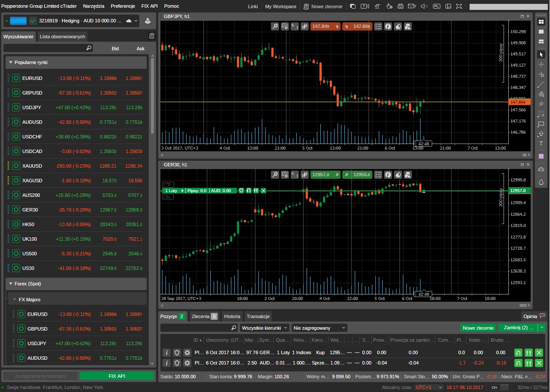This screenshot has height=392, width=550.
Task: Open the Preferencje menu
Action: pos(123,6)
